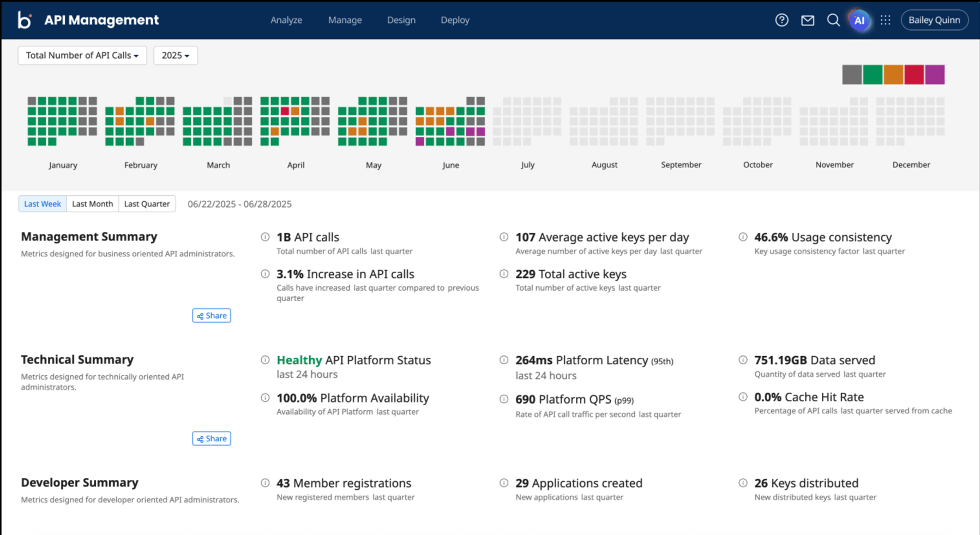Select the Last Week range toggle
This screenshot has width=980, height=535.
[43, 204]
